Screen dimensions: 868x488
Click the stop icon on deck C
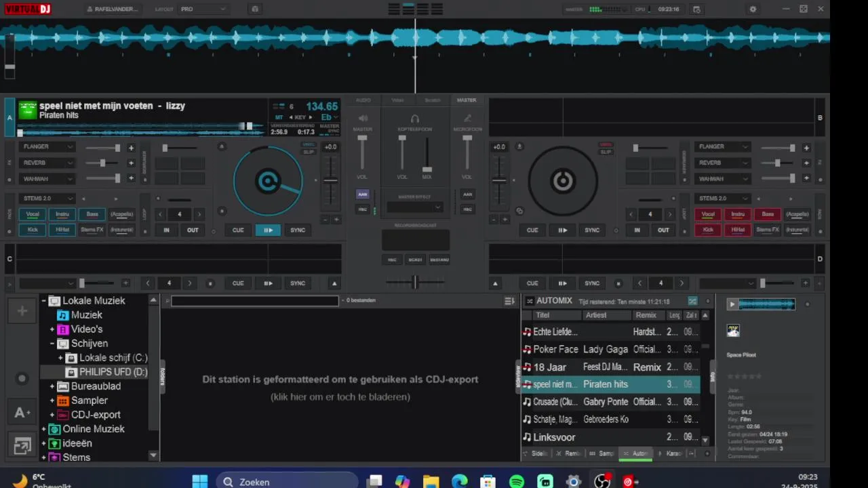210,283
